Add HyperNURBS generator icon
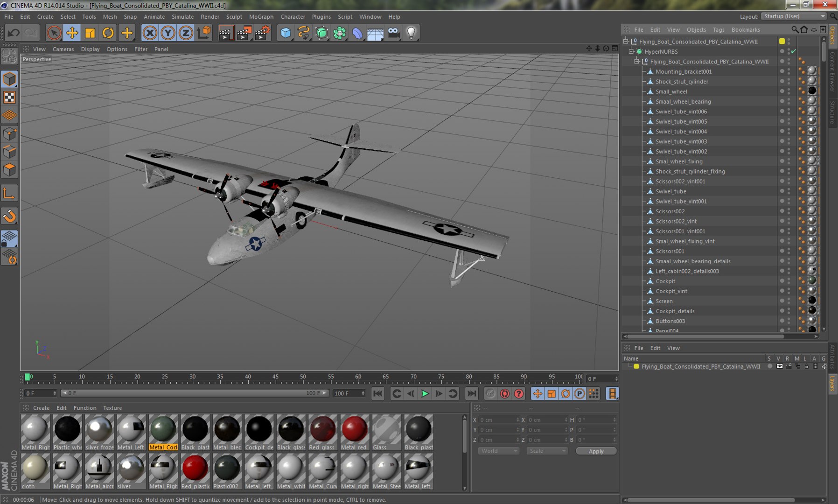 click(x=321, y=33)
